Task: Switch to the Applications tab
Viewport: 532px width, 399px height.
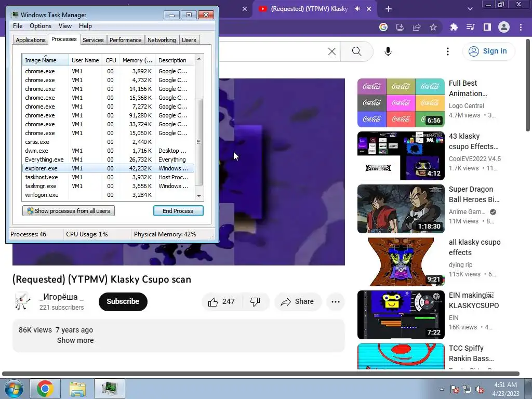Action: pyautogui.click(x=31, y=40)
